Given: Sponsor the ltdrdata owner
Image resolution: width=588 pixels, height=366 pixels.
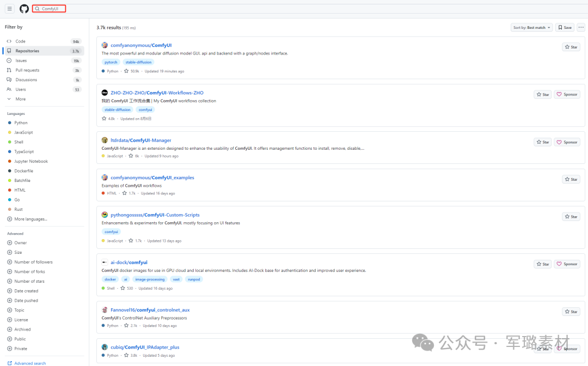Looking at the screenshot, I should [x=567, y=142].
